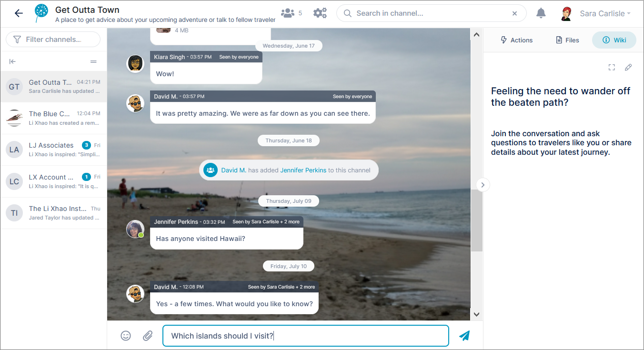Click 'Seen by everyone' on Kiara's message
The width and height of the screenshot is (644, 350).
239,57
